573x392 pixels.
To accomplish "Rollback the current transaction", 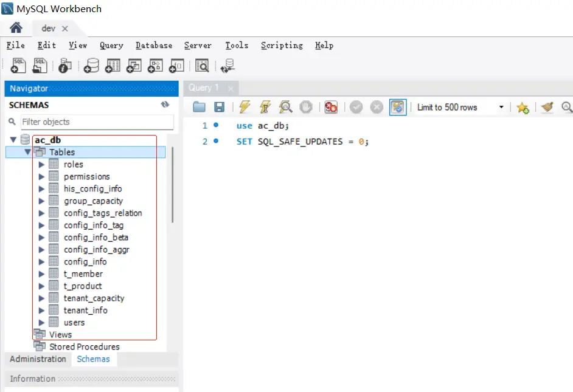I will tap(377, 107).
